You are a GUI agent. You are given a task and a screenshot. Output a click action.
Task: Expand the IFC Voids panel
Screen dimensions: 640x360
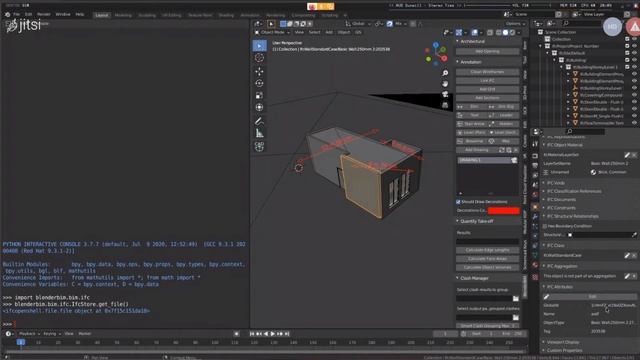click(556, 183)
